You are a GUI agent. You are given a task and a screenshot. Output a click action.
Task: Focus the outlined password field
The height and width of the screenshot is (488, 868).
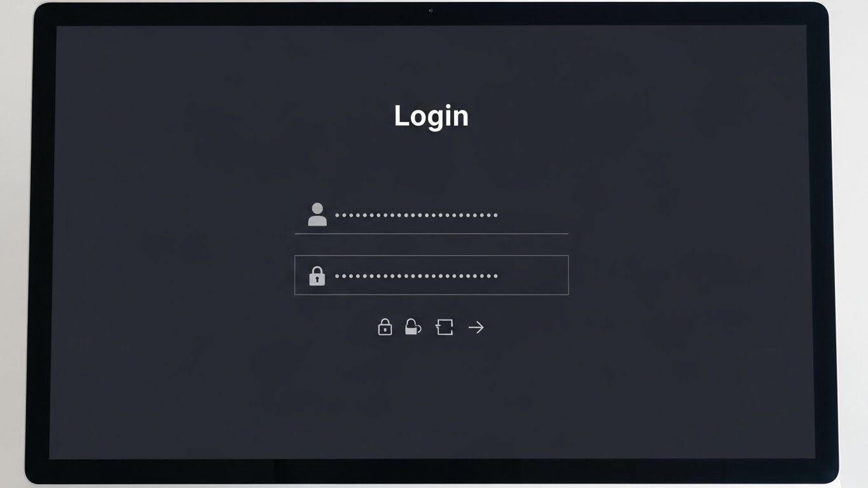tap(431, 275)
